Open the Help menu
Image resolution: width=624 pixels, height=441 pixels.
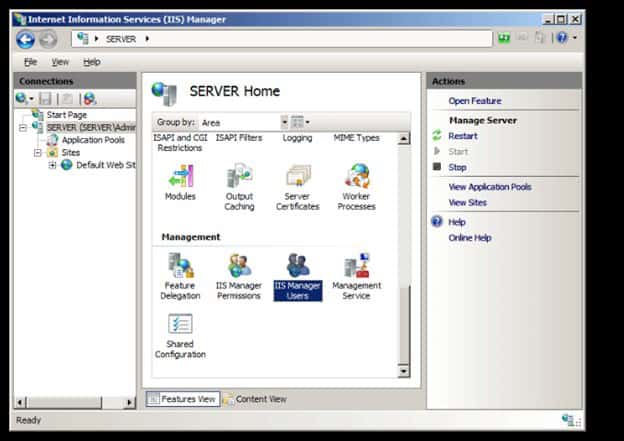click(92, 62)
